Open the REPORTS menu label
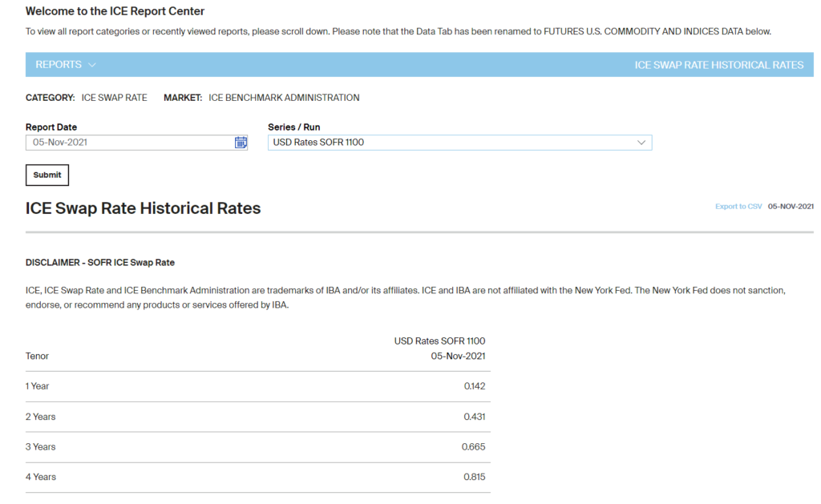Viewport: 821px width, 504px height. point(59,64)
